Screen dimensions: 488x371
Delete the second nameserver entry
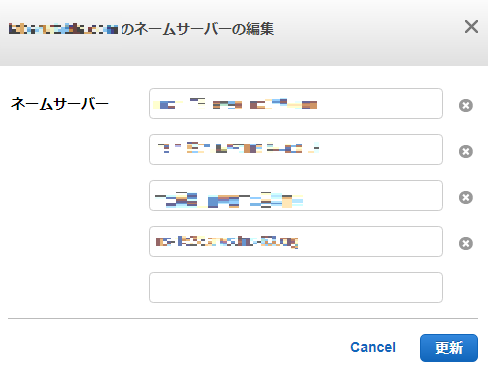point(466,151)
